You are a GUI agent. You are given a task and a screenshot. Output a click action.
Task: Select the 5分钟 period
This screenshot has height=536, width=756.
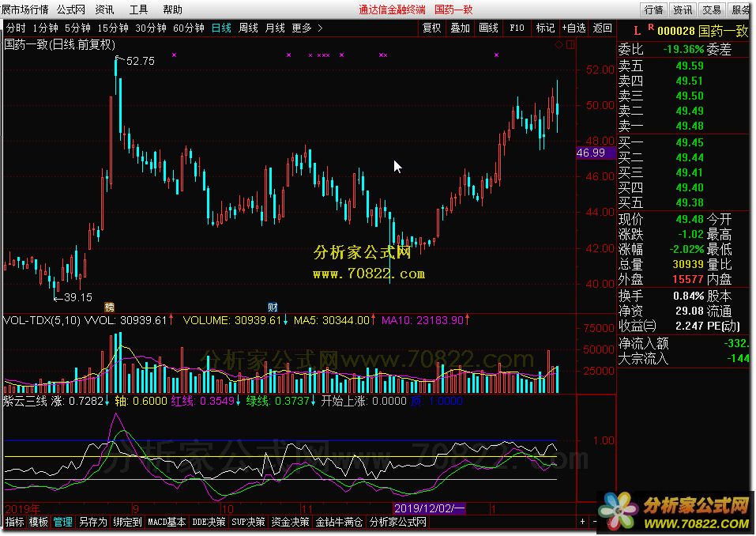(x=77, y=28)
